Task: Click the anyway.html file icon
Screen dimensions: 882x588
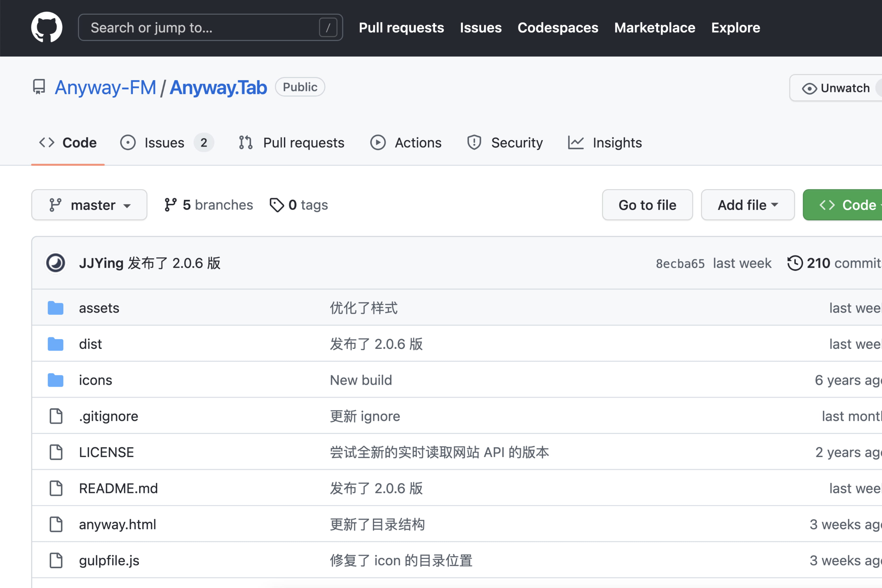Action: point(56,524)
